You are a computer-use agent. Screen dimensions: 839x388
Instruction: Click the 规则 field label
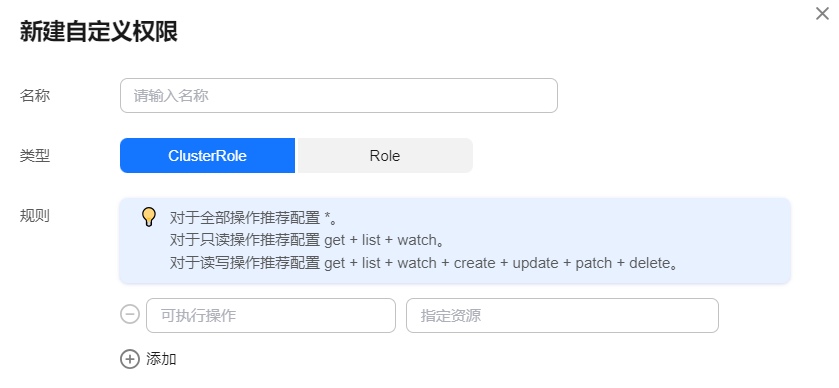(x=35, y=216)
